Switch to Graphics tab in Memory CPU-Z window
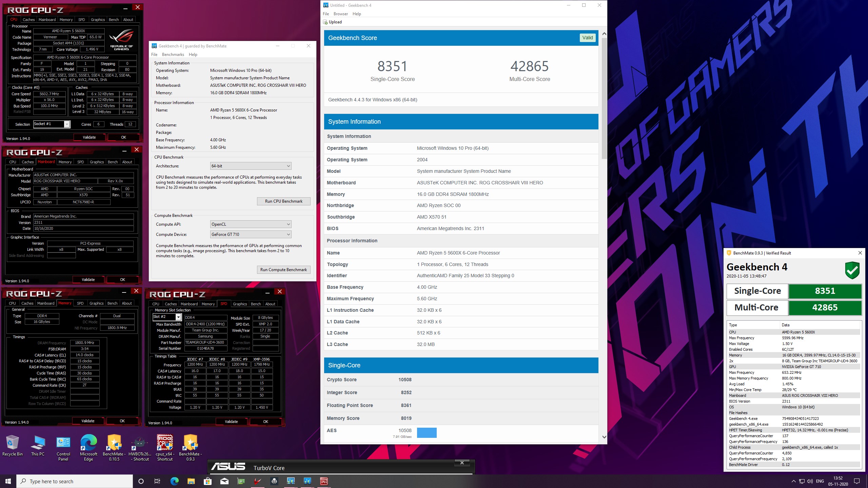Screen dimensions: 868x488 click(96, 303)
